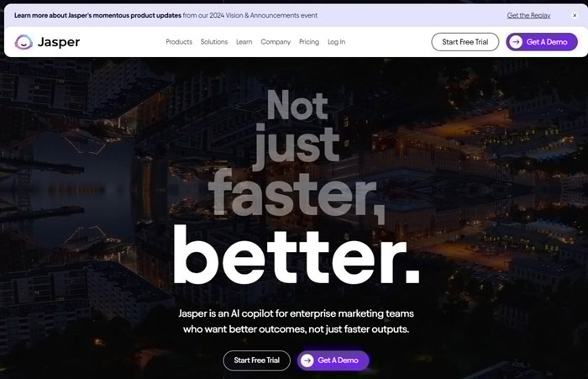Open the Learn menu
Image resolution: width=588 pixels, height=379 pixels.
(x=244, y=42)
